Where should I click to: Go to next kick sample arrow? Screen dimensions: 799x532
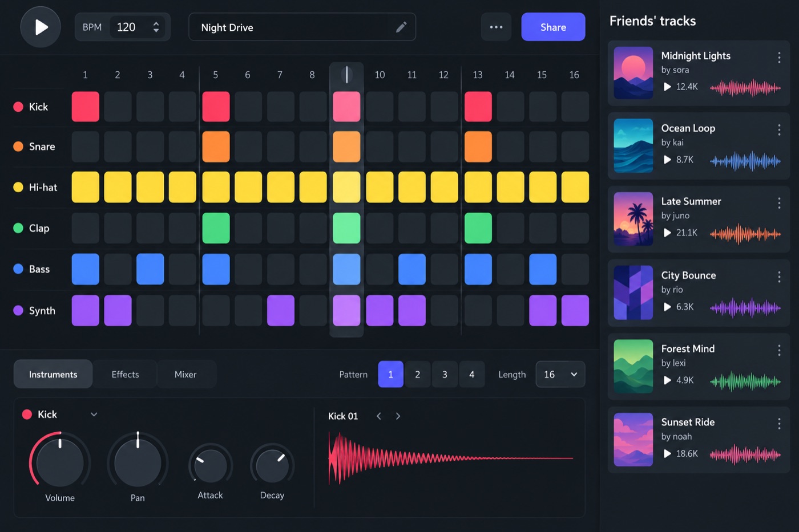click(x=398, y=416)
